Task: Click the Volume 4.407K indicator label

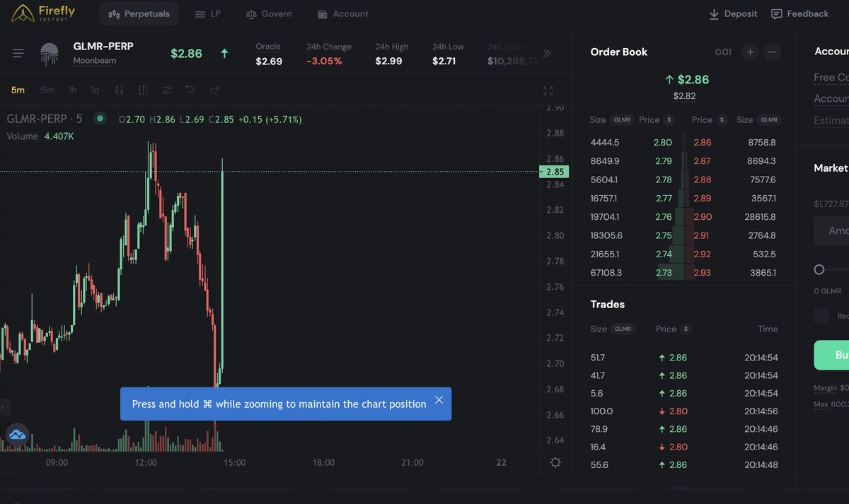Action: click(40, 136)
